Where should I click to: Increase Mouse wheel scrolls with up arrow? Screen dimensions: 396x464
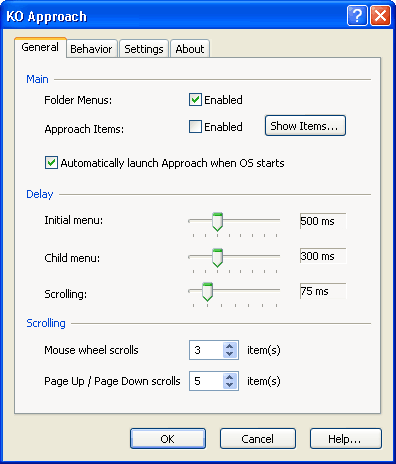pos(230,346)
